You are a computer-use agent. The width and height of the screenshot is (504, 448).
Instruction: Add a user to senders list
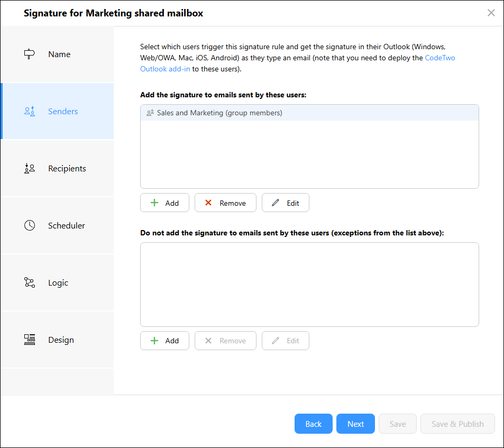(x=164, y=203)
